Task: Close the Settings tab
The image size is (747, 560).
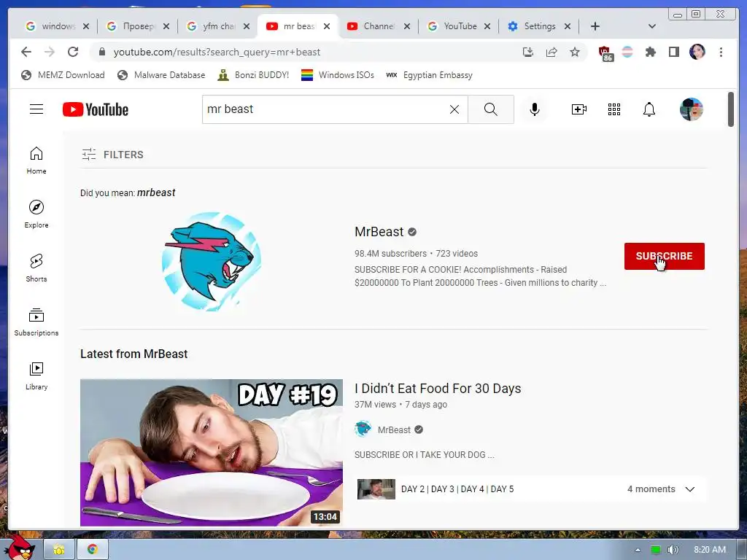Action: tap(568, 26)
